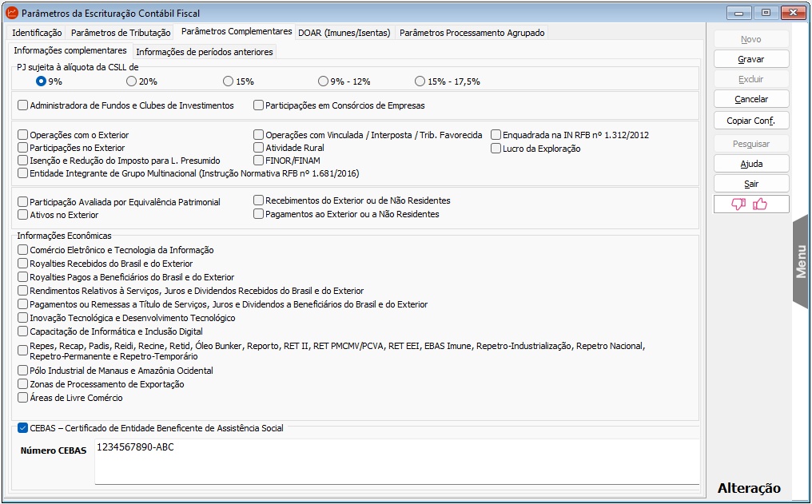Select the Parâmetros Complementares tab

tap(237, 32)
